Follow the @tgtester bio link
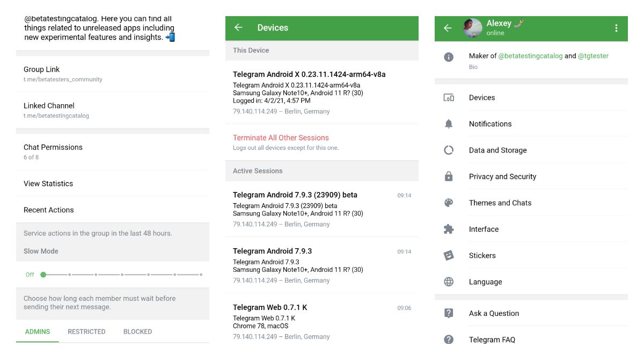 coord(593,56)
